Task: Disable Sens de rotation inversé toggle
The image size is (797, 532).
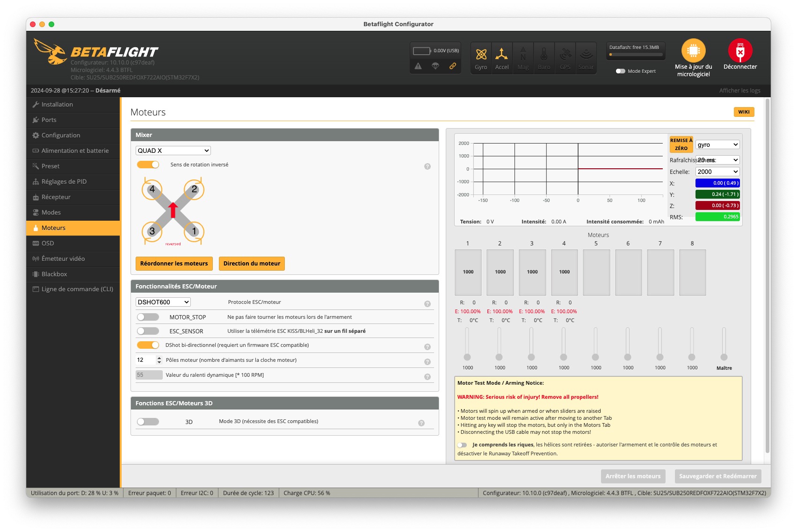Action: (x=148, y=165)
